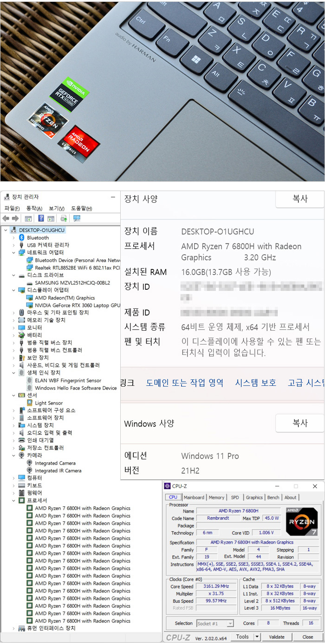The width and height of the screenshot is (325, 644).
Task: Collapse the 센서 category
Action: [14, 395]
